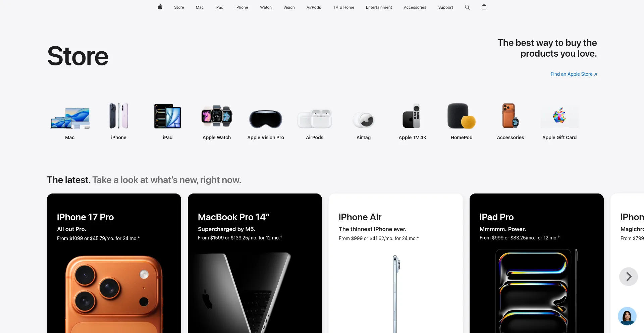
Task: Open the iPhone 17 Pro card
Action: [114, 263]
